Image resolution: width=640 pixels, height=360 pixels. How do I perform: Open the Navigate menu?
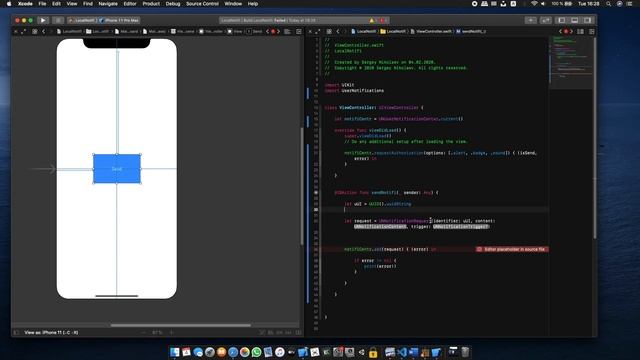pyautogui.click(x=108, y=4)
